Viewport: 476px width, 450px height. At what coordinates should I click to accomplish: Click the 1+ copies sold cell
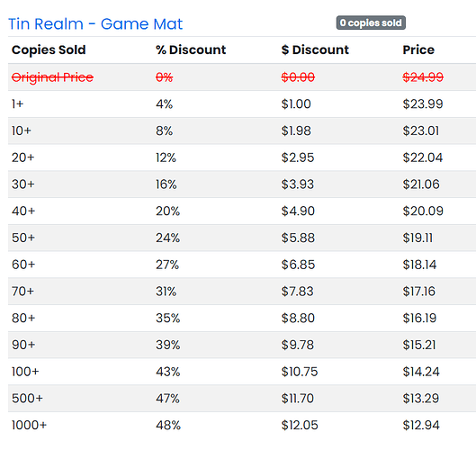click(x=17, y=103)
